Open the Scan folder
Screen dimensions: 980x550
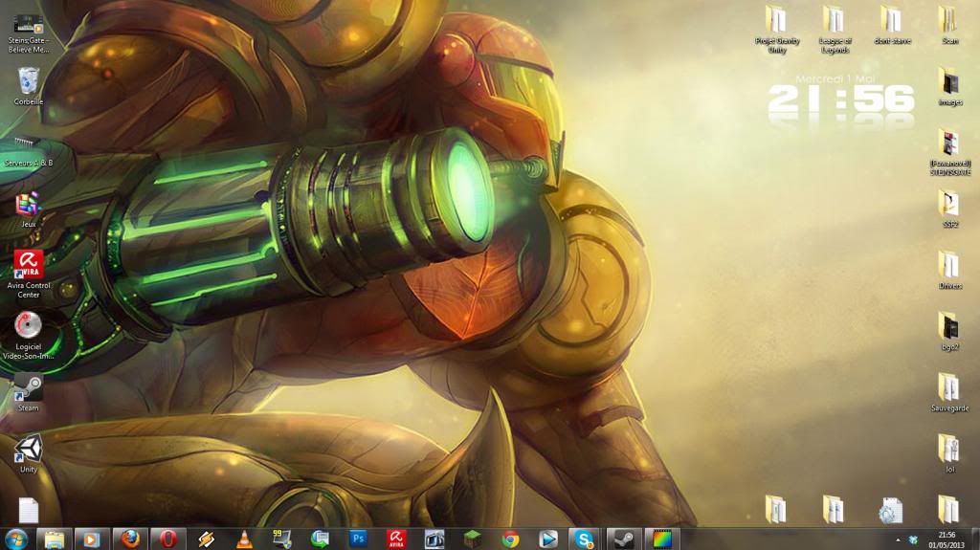949,26
